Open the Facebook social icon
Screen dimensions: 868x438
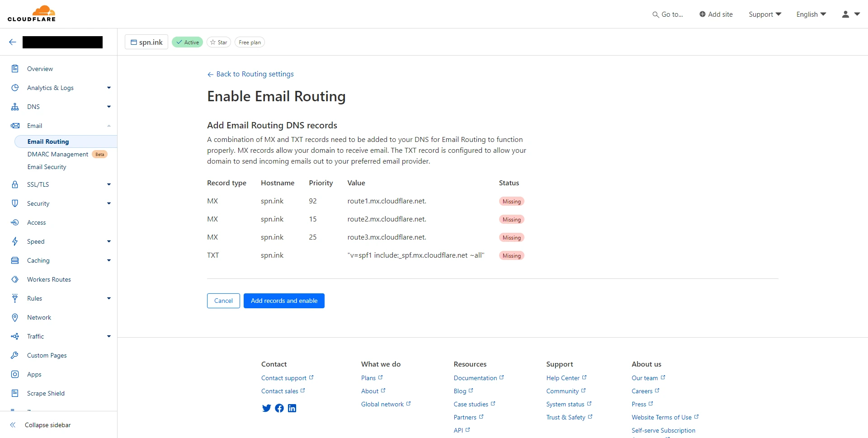(279, 408)
